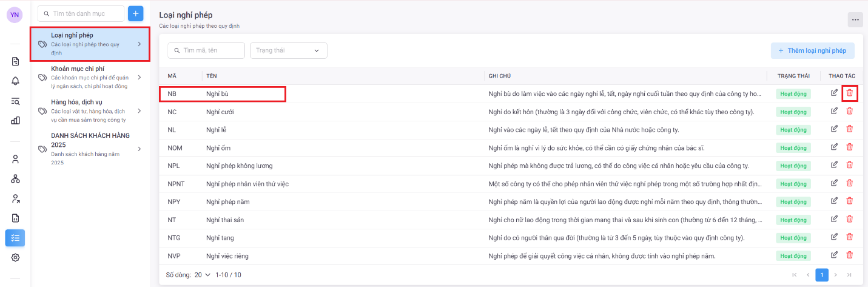Click the delete icon for Nghỉ bù
Screen dimensions: 868x287
(849, 93)
